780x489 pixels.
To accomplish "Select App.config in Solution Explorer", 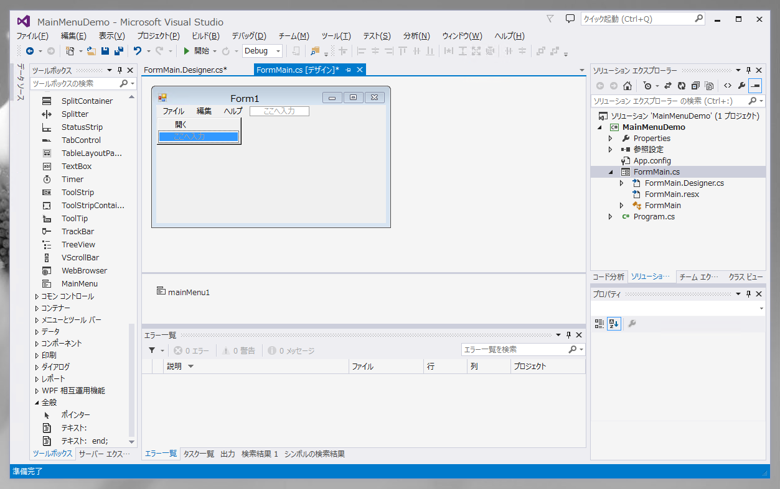I will (652, 161).
